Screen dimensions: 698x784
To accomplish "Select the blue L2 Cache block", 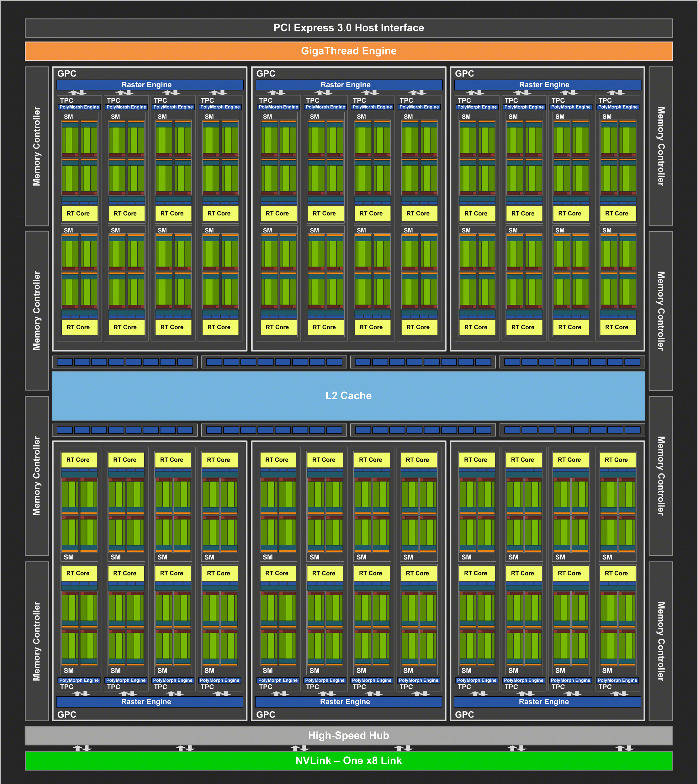I will [x=348, y=395].
